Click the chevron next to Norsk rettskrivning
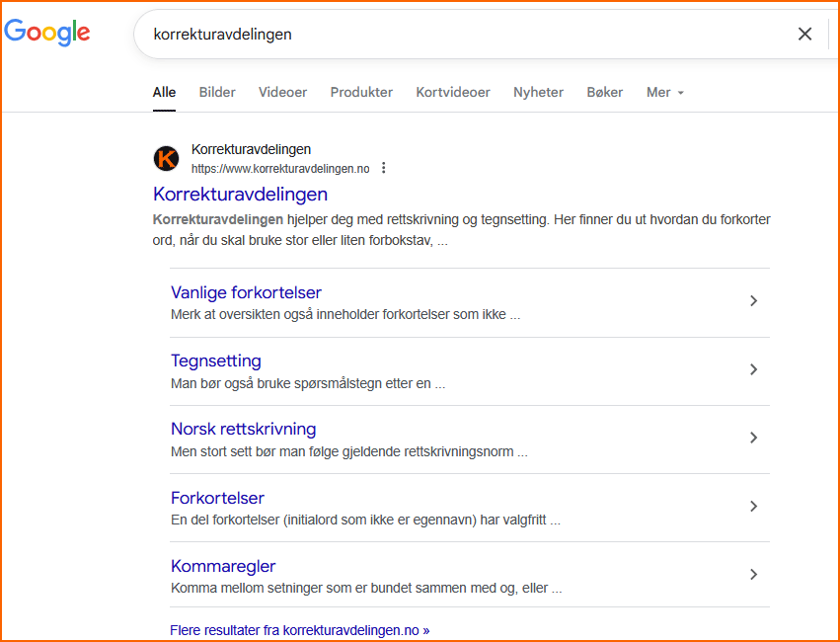This screenshot has height=642, width=840. [x=753, y=437]
